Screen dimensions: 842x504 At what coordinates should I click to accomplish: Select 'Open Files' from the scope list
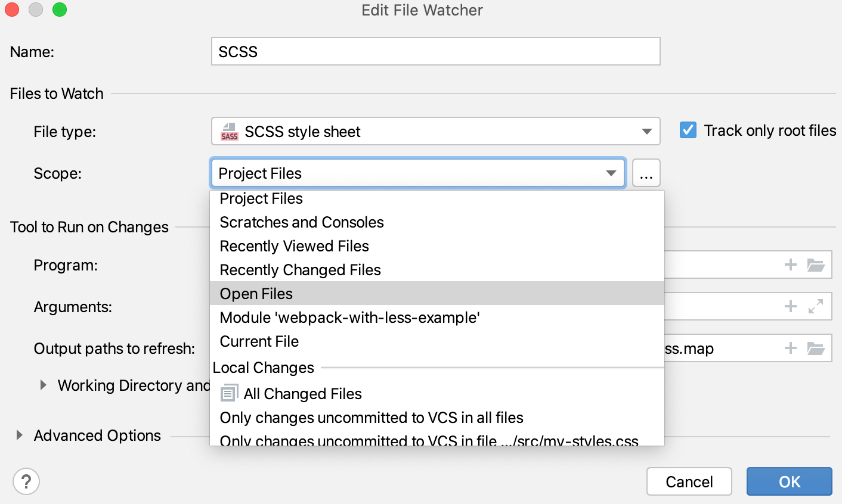[x=256, y=293]
